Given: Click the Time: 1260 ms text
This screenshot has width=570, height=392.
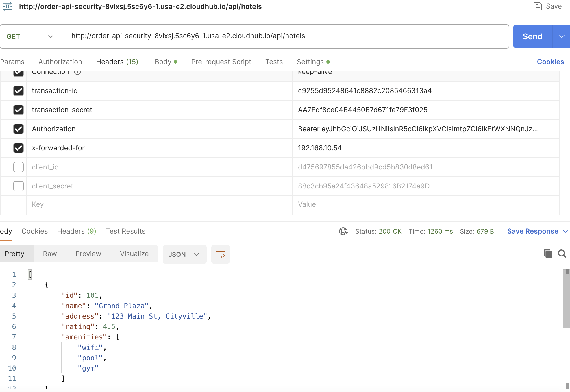Looking at the screenshot, I should point(431,231).
